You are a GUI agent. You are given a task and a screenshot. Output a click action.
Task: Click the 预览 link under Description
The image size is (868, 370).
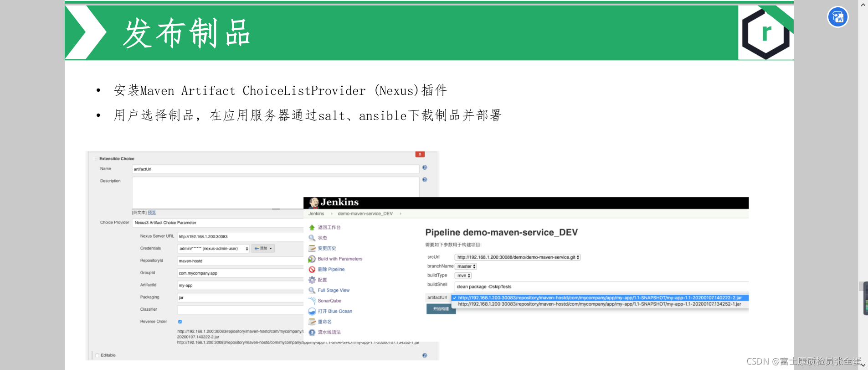pos(152,213)
